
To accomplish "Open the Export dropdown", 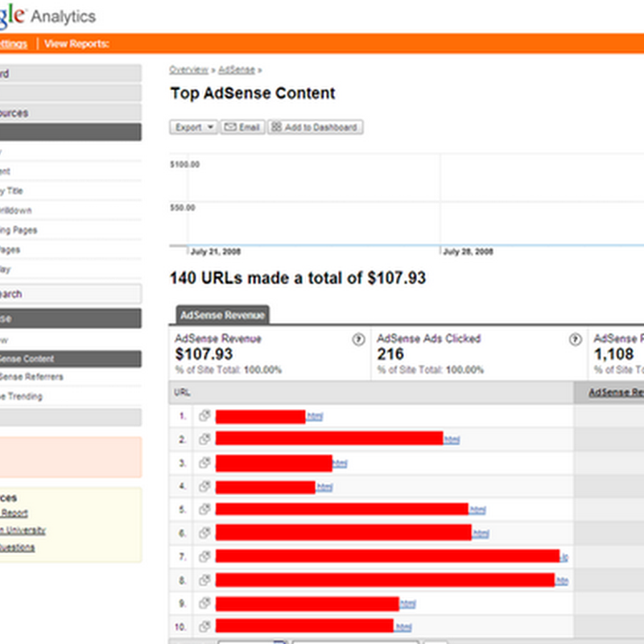I will [x=193, y=127].
